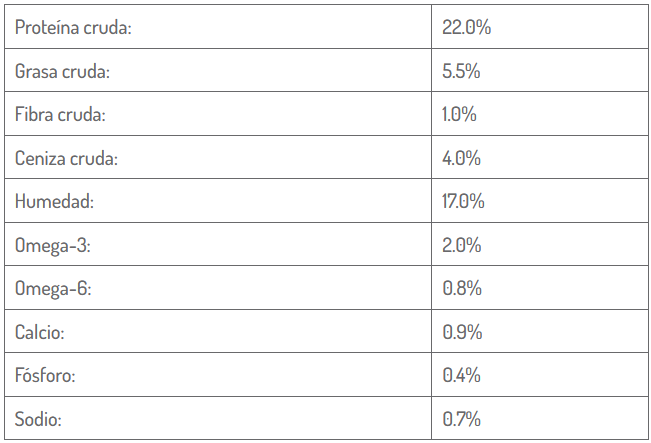Select the 2.0% Omega-3 value
651x443 pixels.
click(461, 245)
